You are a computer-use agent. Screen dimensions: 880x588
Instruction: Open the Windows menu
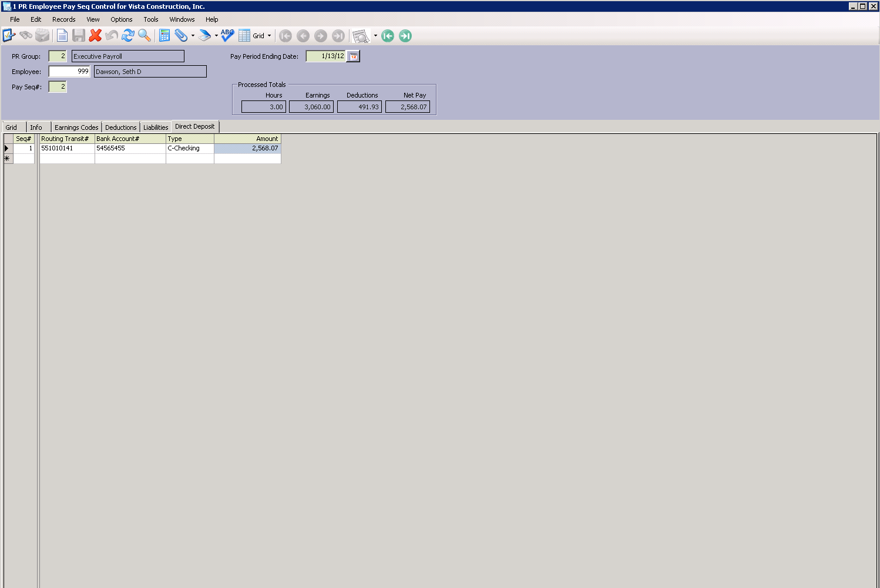(182, 19)
